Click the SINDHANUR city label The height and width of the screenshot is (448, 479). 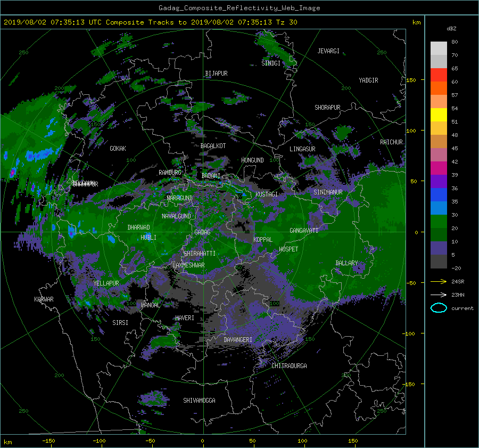coord(328,192)
